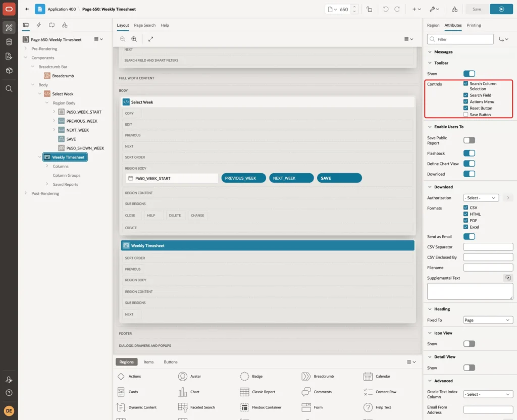
Task: Toggle the Send as Email switch
Action: [x=469, y=236]
